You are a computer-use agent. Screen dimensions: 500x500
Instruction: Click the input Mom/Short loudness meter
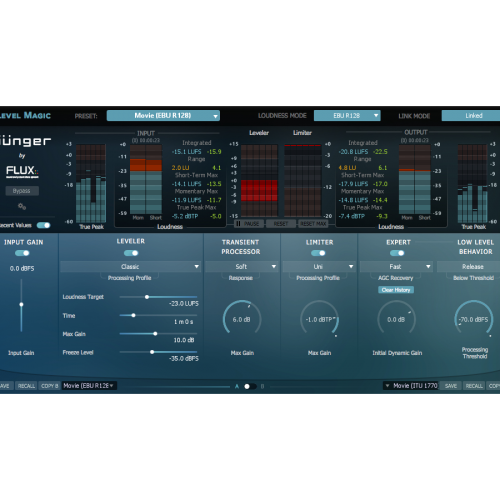coord(146,179)
